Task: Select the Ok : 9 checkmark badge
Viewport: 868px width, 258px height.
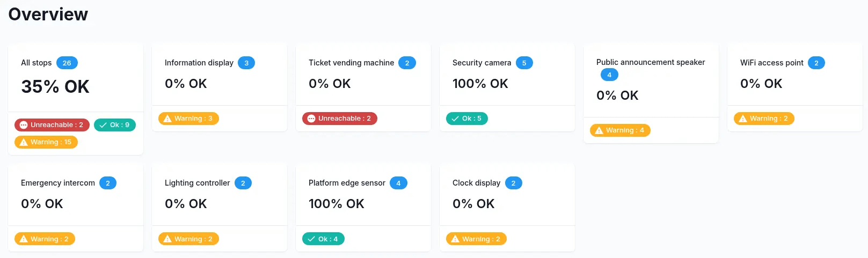Action: [x=115, y=125]
